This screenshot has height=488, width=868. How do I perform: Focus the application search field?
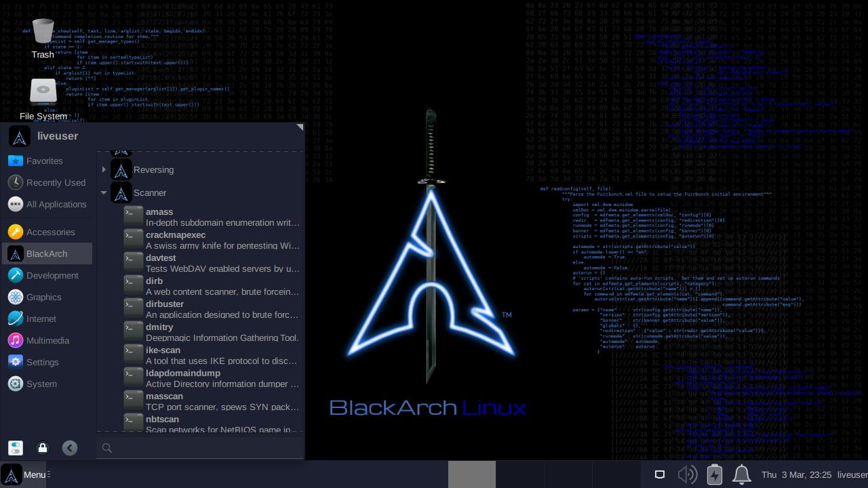[x=201, y=447]
